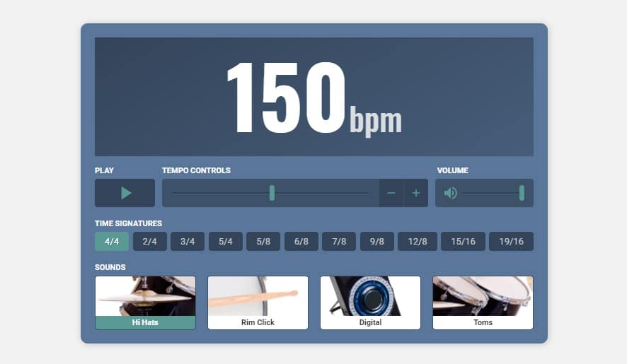627x364 pixels.
Task: Select the 2/4 time signature
Action: tap(149, 241)
